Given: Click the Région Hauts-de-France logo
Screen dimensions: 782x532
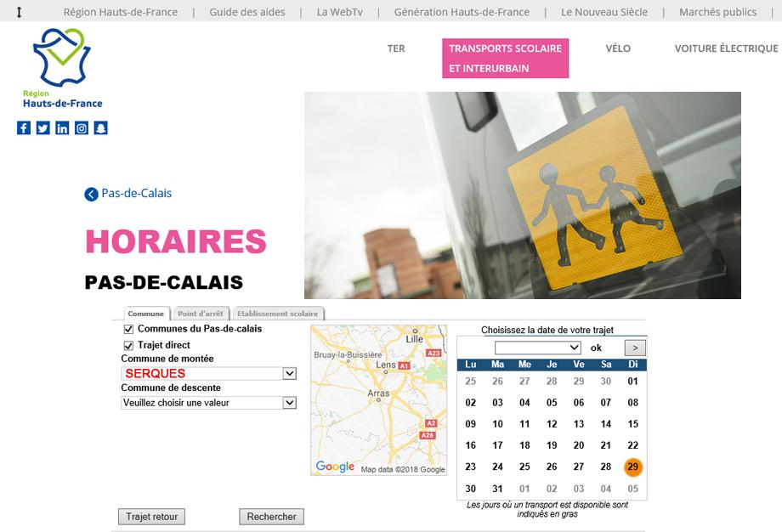Looking at the screenshot, I should point(62,68).
